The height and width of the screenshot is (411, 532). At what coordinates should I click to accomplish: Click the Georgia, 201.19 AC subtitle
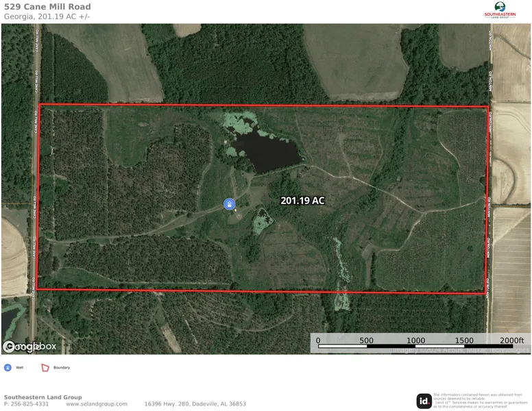point(47,16)
